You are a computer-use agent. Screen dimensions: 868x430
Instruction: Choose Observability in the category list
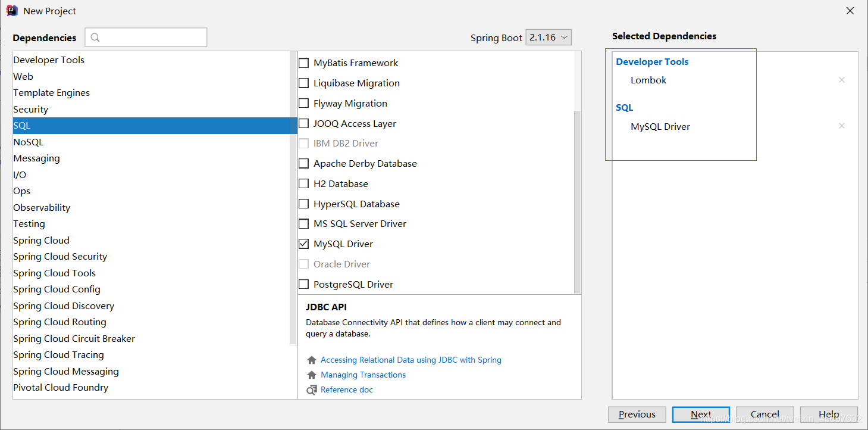click(x=151, y=208)
